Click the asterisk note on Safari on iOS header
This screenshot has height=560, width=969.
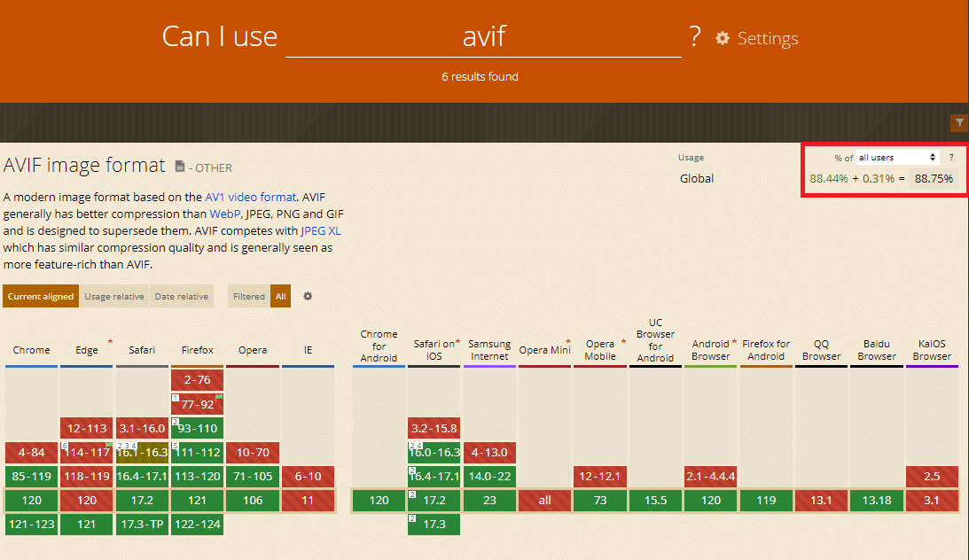coord(457,340)
